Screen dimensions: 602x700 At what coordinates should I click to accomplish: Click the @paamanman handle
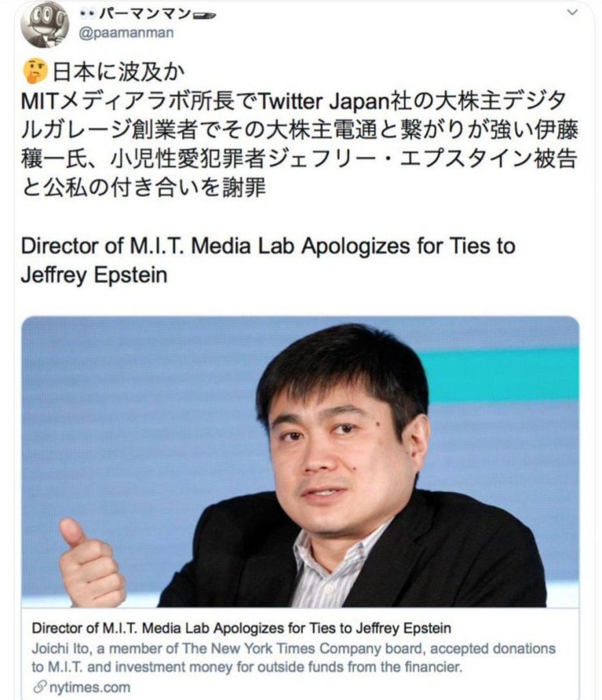click(x=127, y=33)
